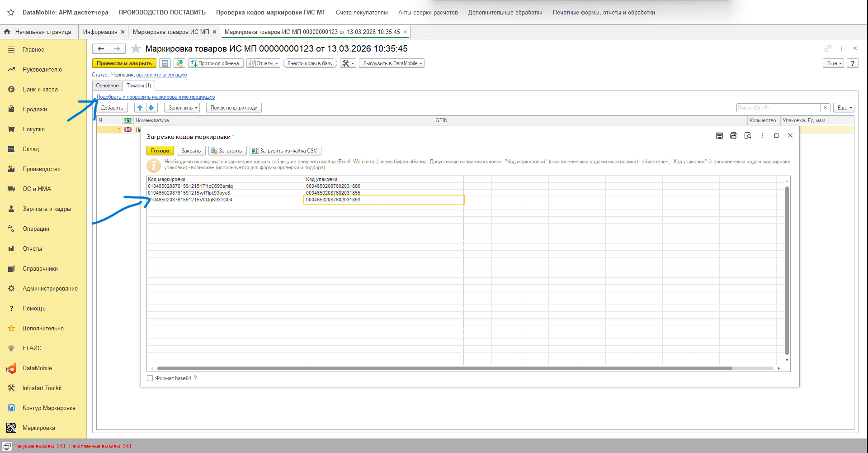This screenshot has width=868, height=453.
Task: Click the back navigation arrow
Action: tap(101, 48)
